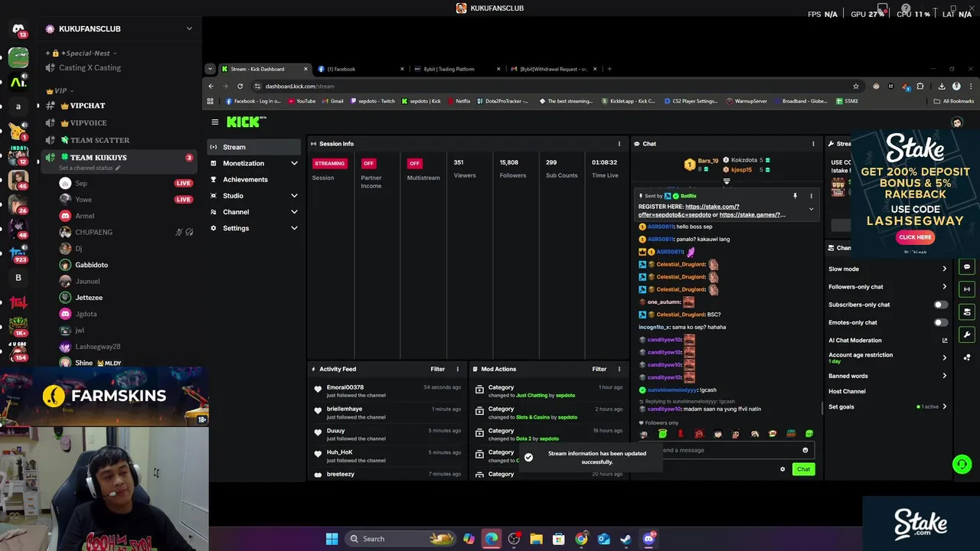Open Steam from taskbar
This screenshot has height=551, width=980.
pos(626,539)
